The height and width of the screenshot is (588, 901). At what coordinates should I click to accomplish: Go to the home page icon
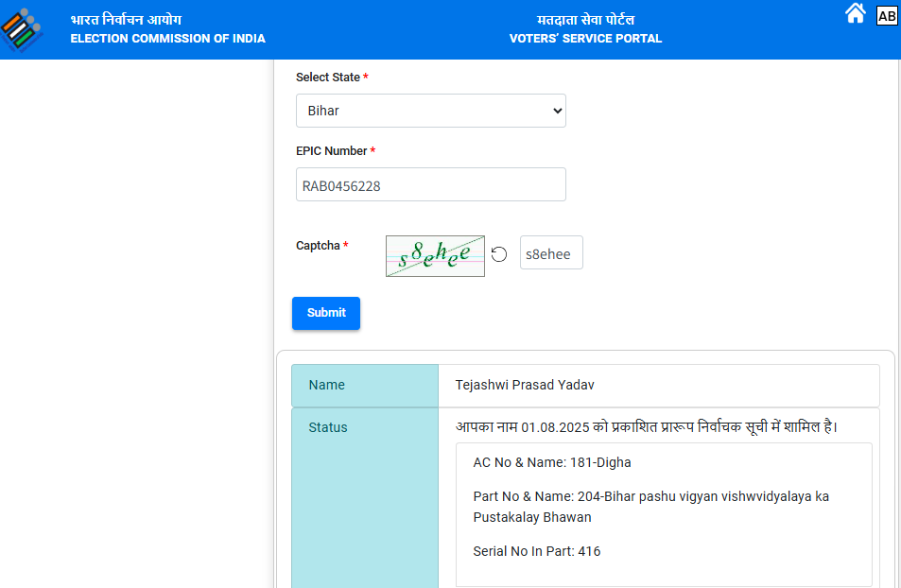click(x=855, y=14)
